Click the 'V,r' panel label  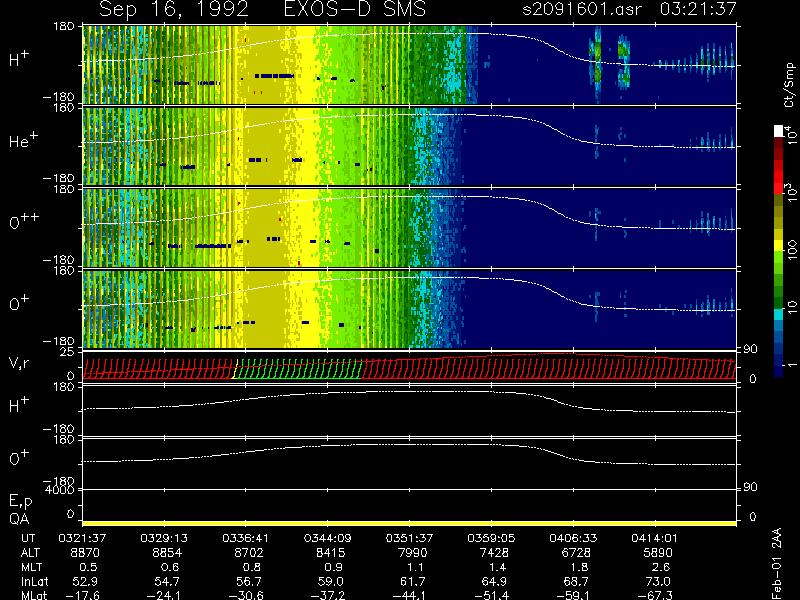pyautogui.click(x=19, y=363)
